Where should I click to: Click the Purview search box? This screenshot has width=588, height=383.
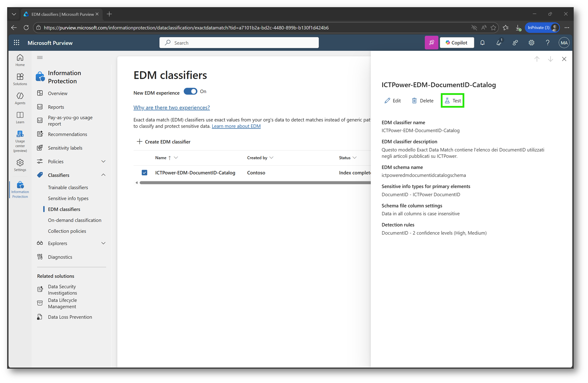click(239, 43)
